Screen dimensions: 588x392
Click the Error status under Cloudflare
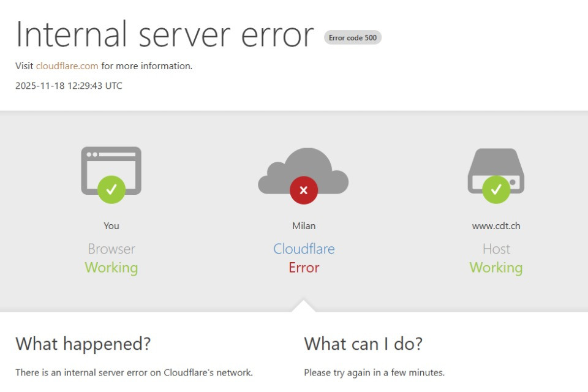coord(304,268)
